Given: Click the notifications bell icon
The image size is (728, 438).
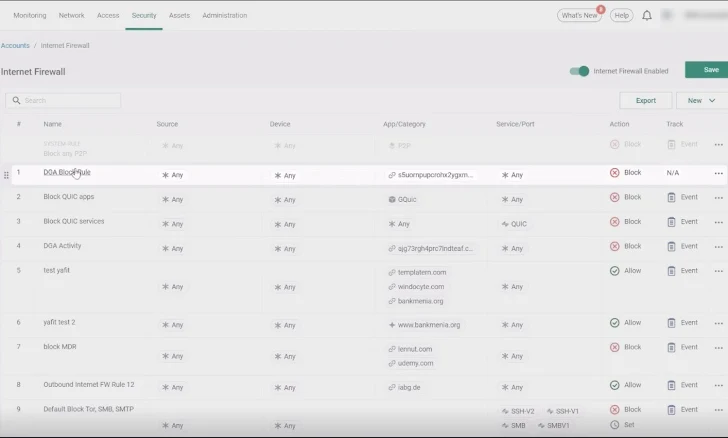Looking at the screenshot, I should coord(647,16).
